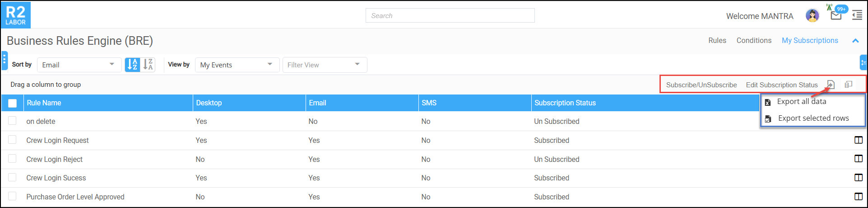Screen dimensions: 868x208
Task: Click Edit Subscription Status
Action: click(x=782, y=85)
